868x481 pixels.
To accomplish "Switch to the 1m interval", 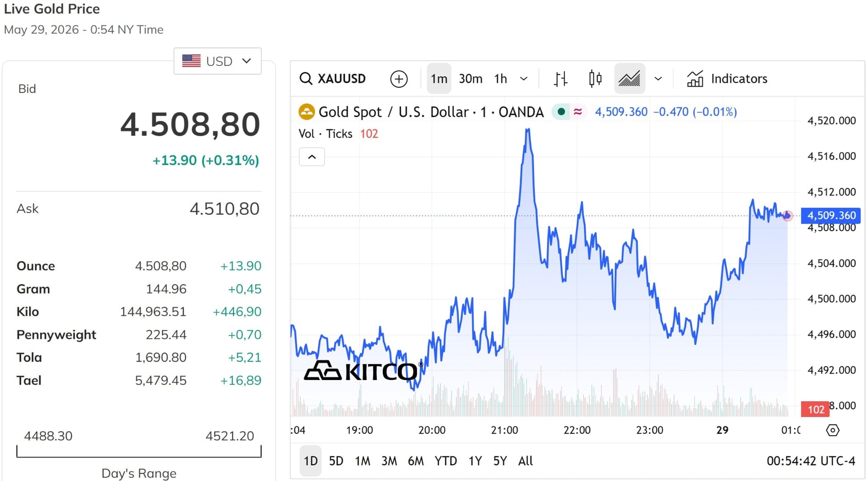I will [439, 79].
